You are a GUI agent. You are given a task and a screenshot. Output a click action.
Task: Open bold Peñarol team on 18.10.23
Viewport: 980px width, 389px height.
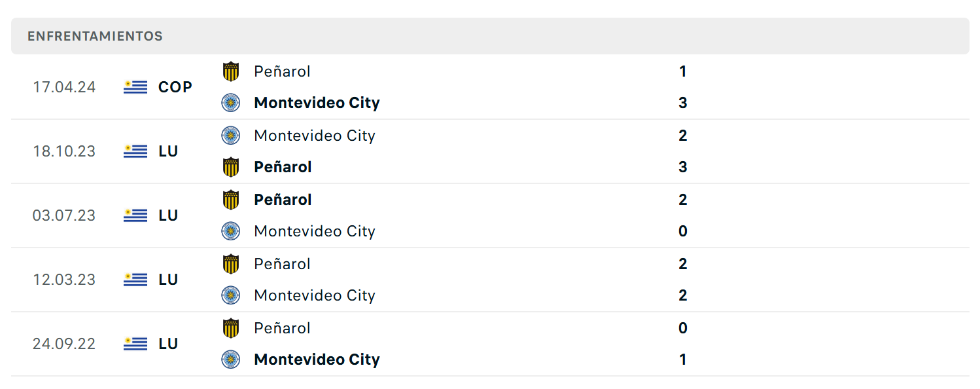[283, 167]
